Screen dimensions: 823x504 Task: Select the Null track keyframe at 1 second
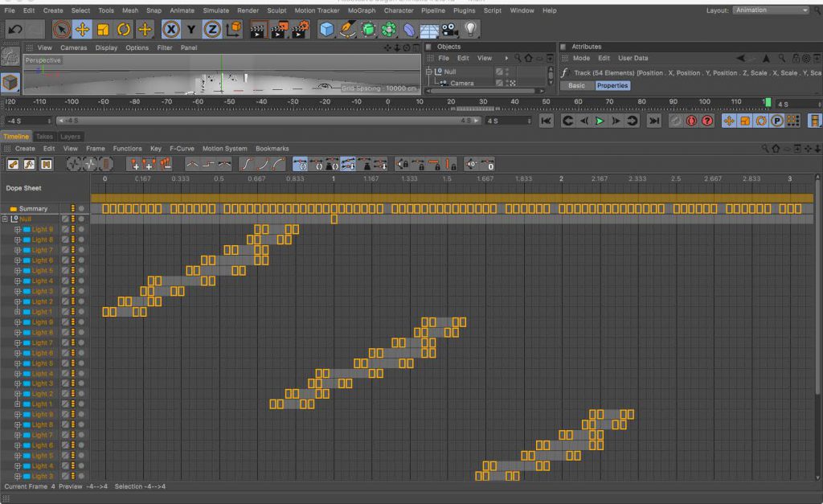tap(334, 219)
